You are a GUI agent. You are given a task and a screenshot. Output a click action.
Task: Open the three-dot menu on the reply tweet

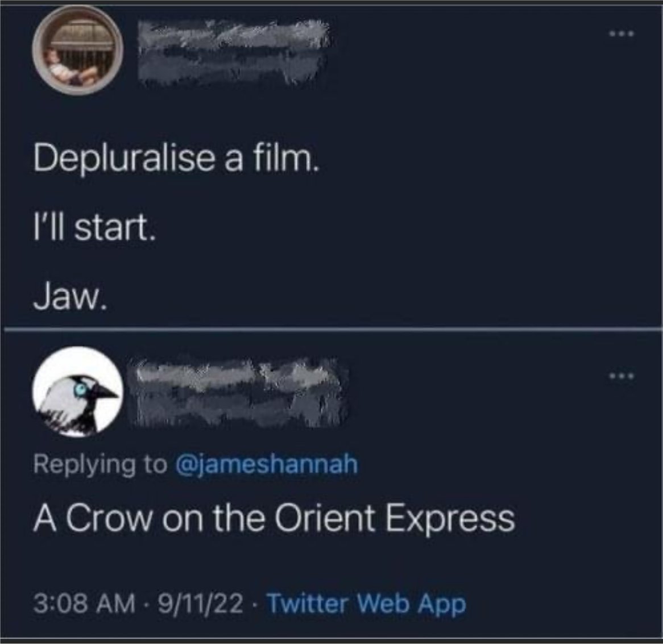point(621,375)
